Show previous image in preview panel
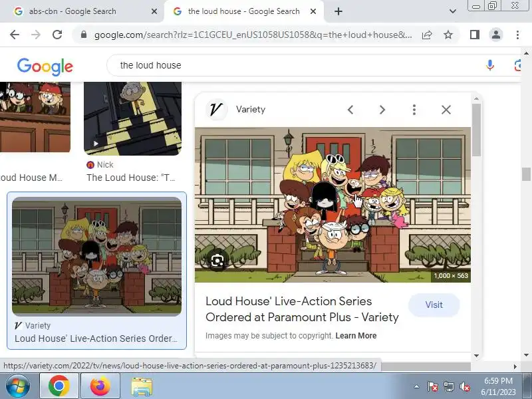Screen dimensions: 532x399 tap(350, 110)
